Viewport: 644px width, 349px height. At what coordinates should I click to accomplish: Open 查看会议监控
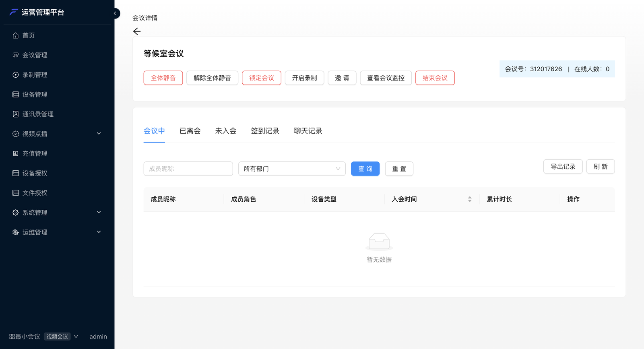(x=386, y=78)
